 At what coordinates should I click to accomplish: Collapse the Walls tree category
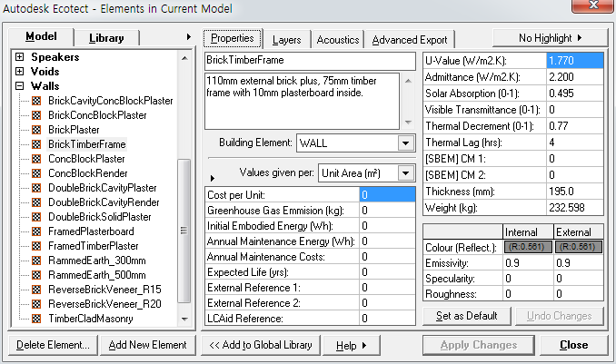coord(20,86)
